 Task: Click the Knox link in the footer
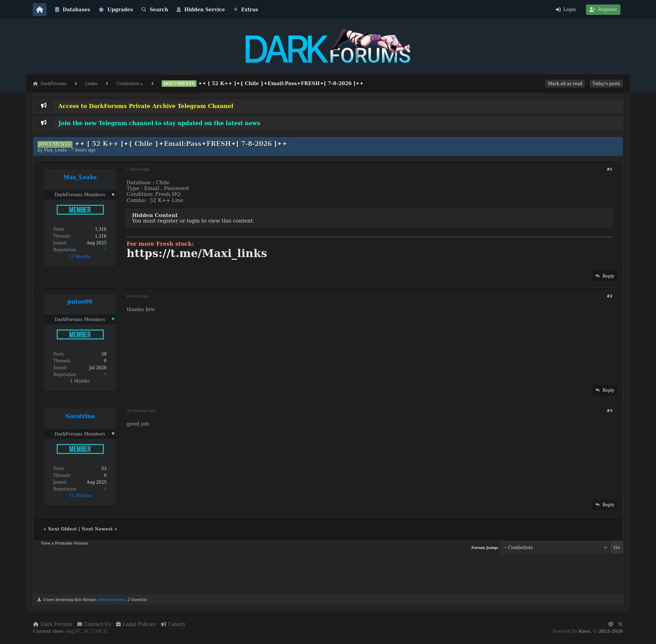coord(584,631)
